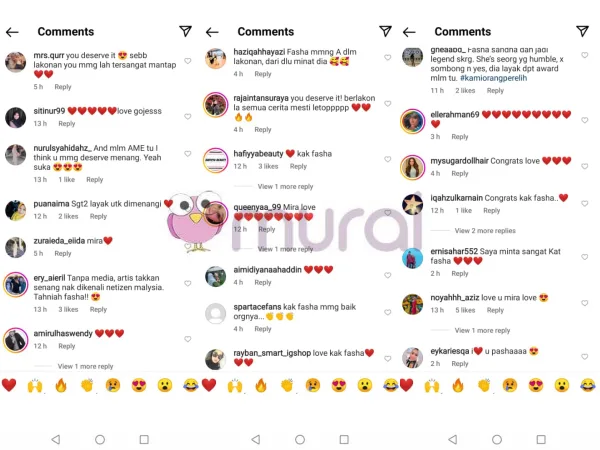Image resolution: width=600 pixels, height=450 pixels.
Task: Insert the fire emoji in leftmost quick-reaction bar
Action: point(61,385)
